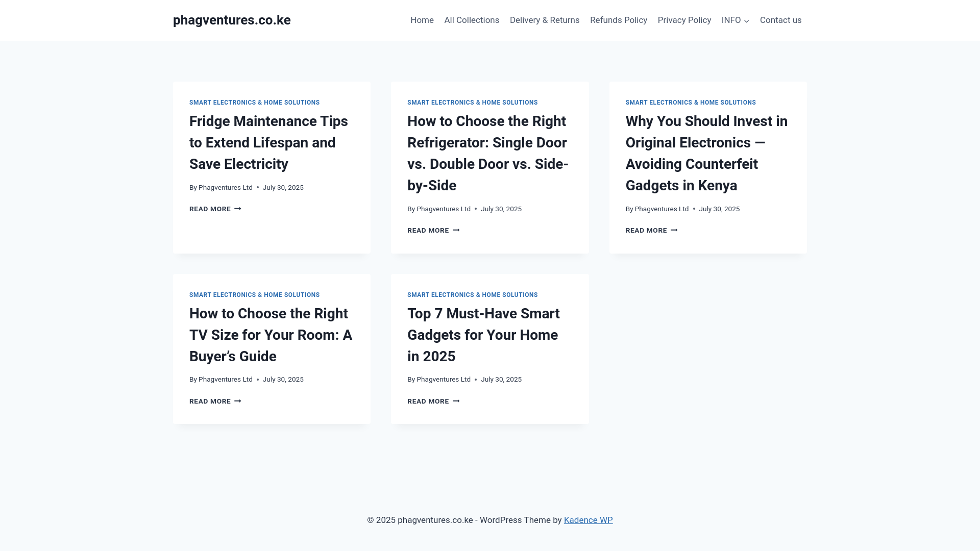Open the Right TV Size Buyer's Guide article

pyautogui.click(x=271, y=335)
